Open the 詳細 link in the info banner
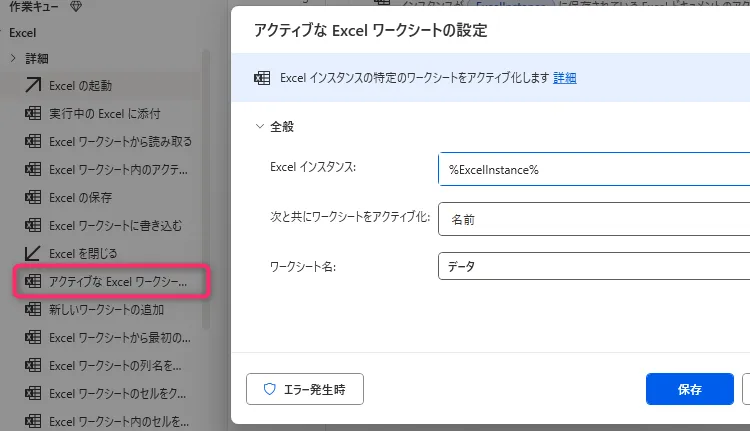 [565, 78]
